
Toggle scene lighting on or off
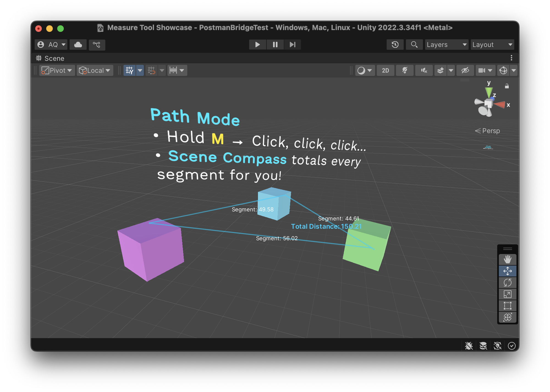click(x=405, y=70)
